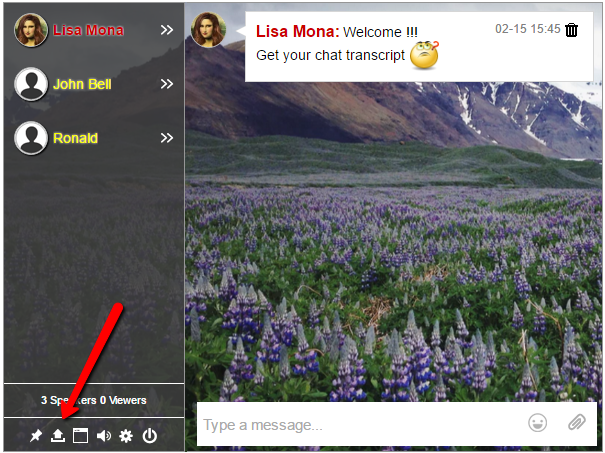Select John Bell's avatar in user list
The image size is (605, 453).
(31, 84)
